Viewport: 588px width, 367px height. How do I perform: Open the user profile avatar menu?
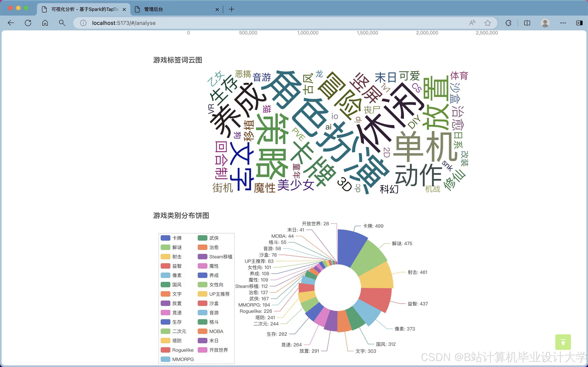point(545,23)
